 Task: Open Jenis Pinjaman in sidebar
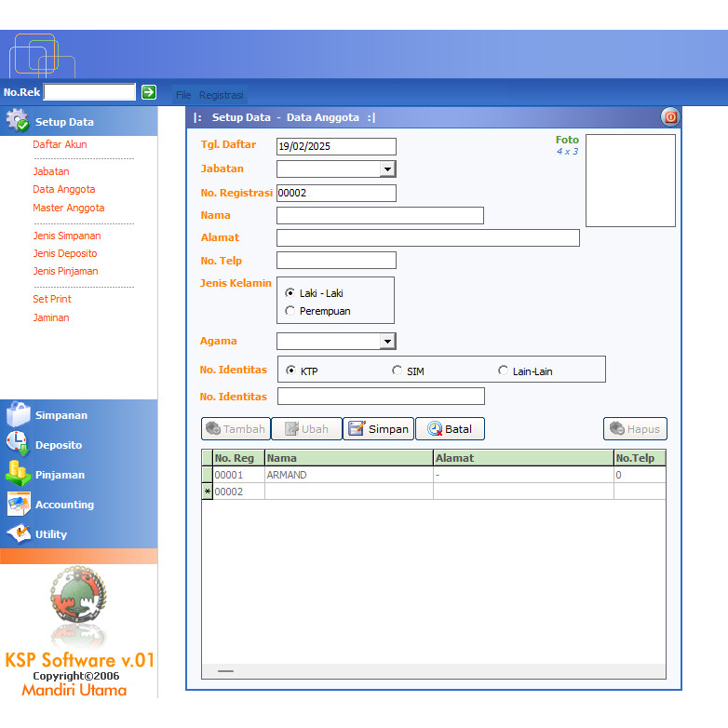65,271
